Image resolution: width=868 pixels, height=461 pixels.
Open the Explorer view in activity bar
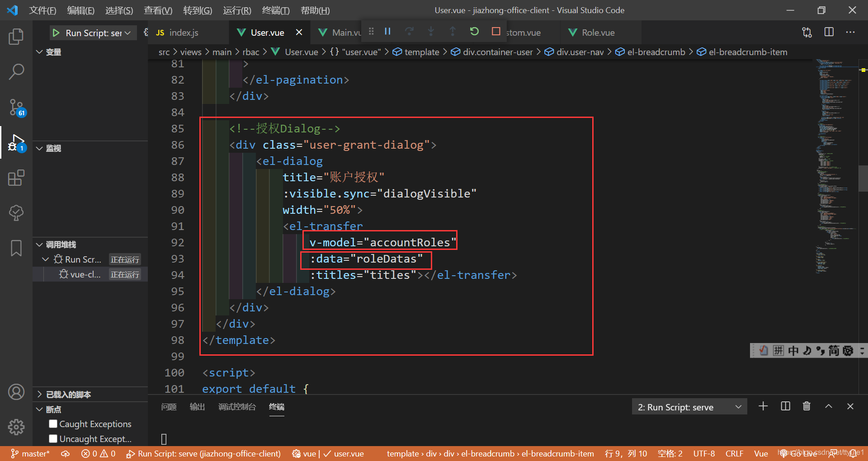click(16, 37)
